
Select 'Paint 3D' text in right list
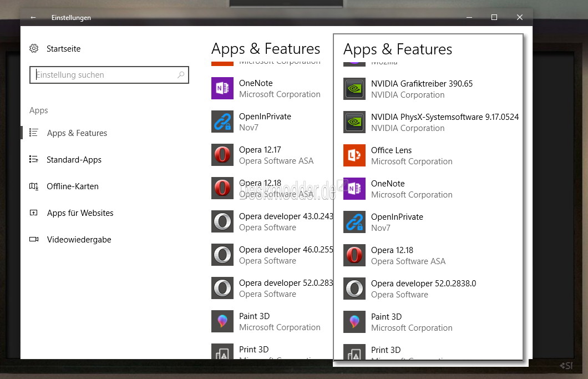click(386, 317)
